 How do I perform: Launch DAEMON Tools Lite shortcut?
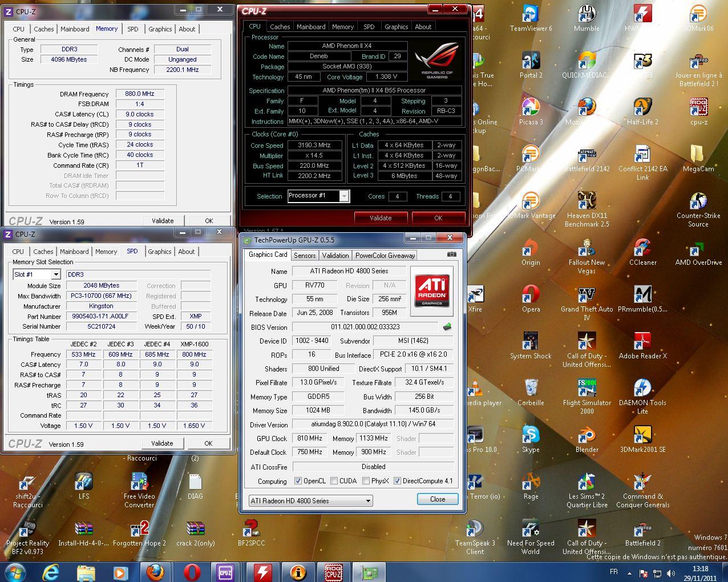coord(642,397)
